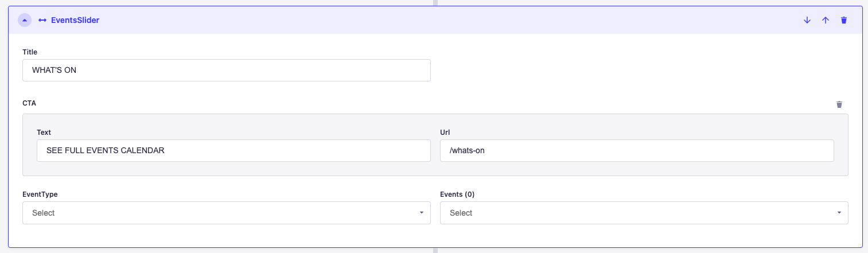
Task: Remove the CTA using its trash icon
Action: click(x=839, y=104)
